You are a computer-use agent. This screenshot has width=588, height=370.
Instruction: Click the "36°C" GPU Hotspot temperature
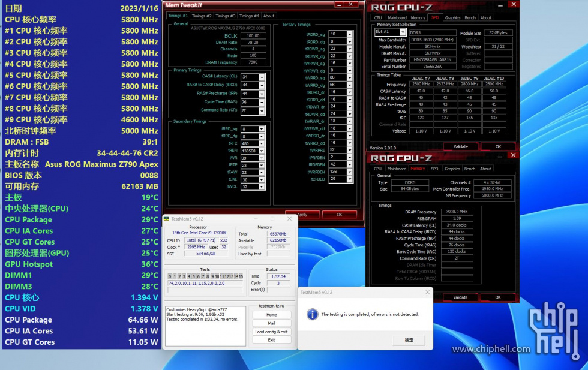click(x=149, y=264)
